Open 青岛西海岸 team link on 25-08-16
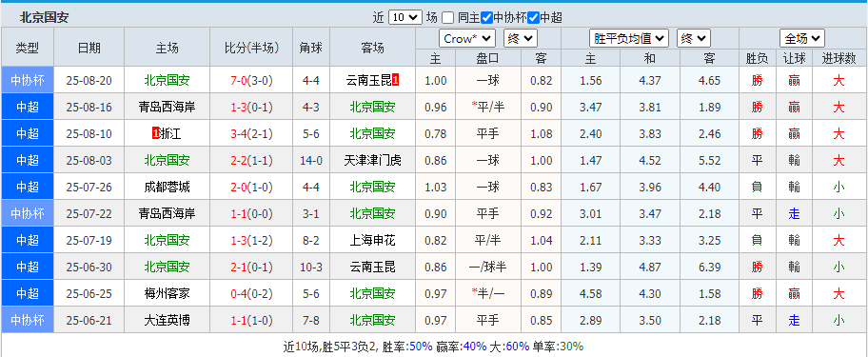The height and width of the screenshot is (357, 868). [168, 108]
